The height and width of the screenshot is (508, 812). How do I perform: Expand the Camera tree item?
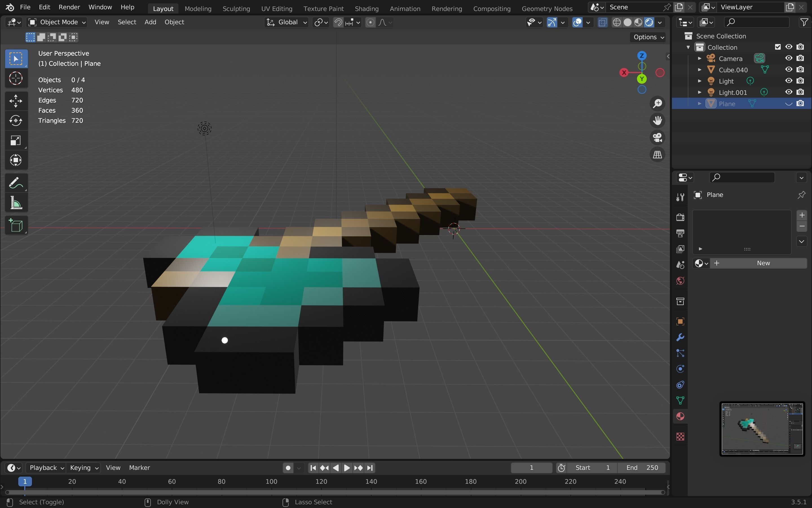pos(700,58)
